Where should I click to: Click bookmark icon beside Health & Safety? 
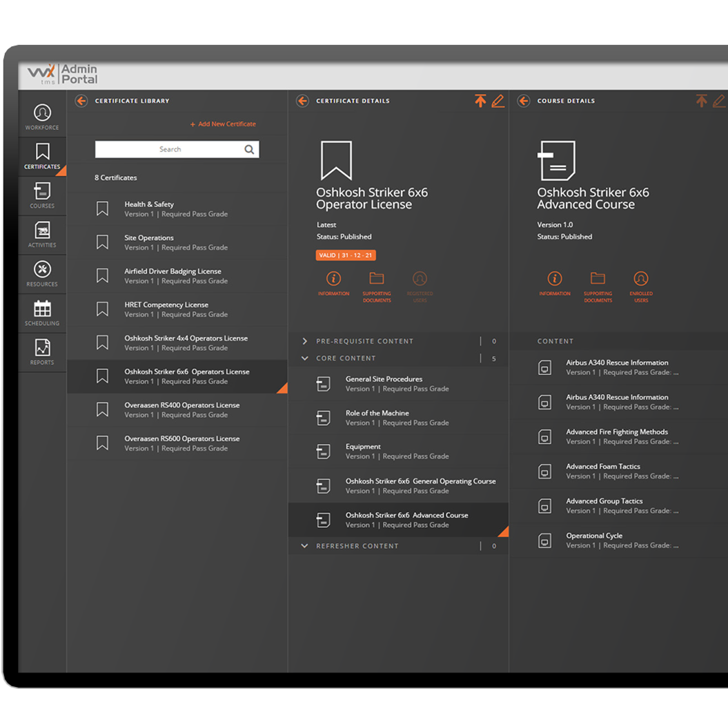coord(102,208)
